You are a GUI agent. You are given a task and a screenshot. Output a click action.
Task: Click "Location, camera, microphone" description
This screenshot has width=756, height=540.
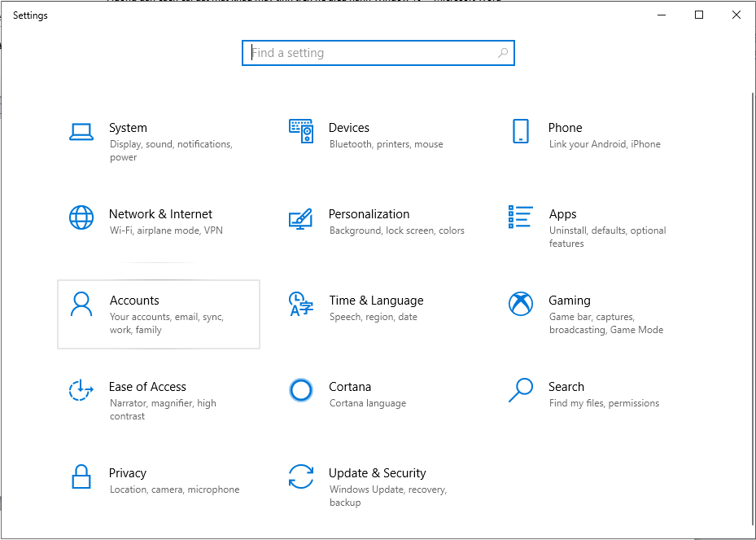174,490
